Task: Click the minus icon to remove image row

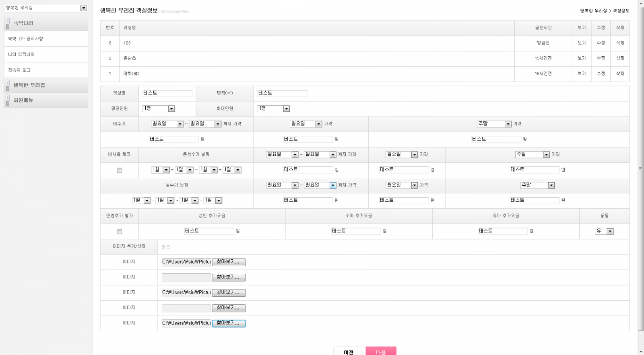Action: [169, 247]
